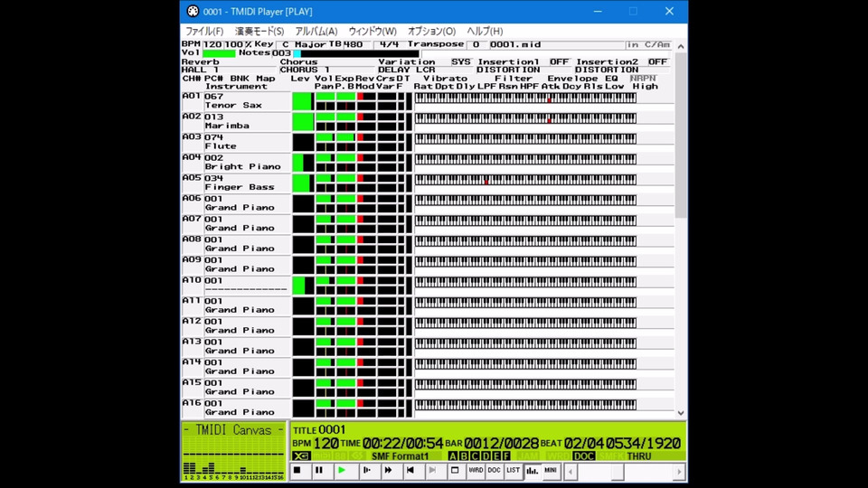The width and height of the screenshot is (868, 488).
Task: Open the DOC window button
Action: (495, 471)
